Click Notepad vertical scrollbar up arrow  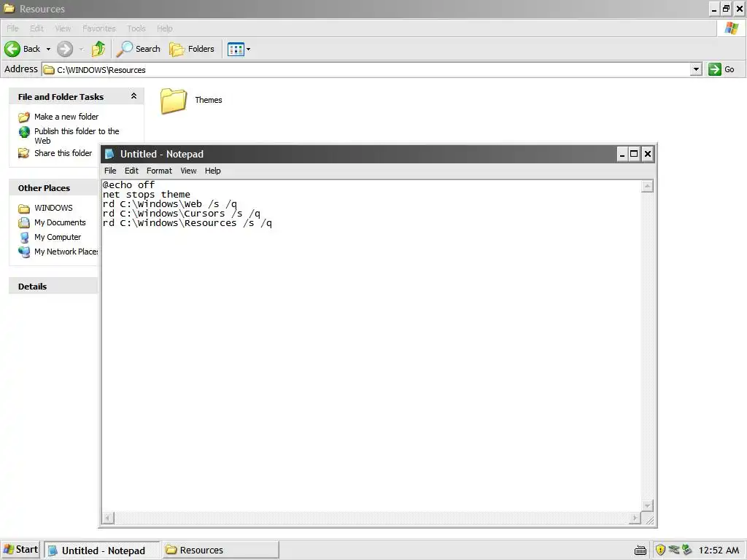(647, 186)
